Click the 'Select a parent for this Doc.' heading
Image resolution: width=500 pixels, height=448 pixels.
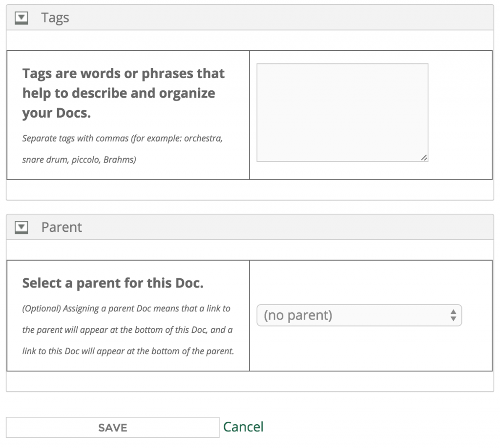tap(113, 283)
